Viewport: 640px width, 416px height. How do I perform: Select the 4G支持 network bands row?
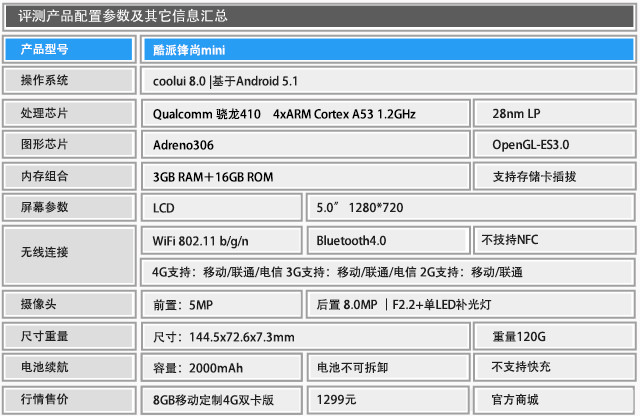click(387, 272)
